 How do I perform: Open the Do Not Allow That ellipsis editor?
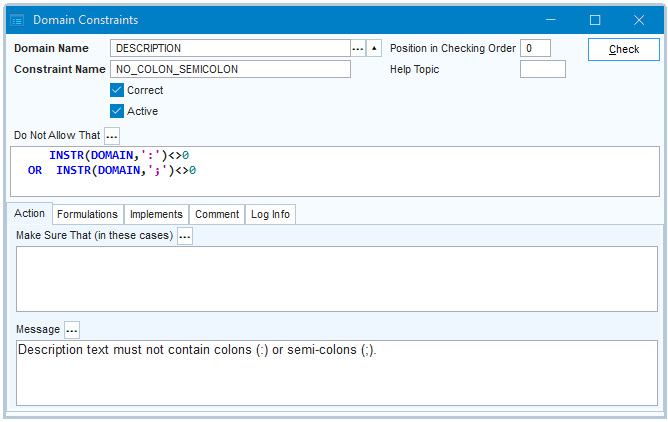coord(112,135)
